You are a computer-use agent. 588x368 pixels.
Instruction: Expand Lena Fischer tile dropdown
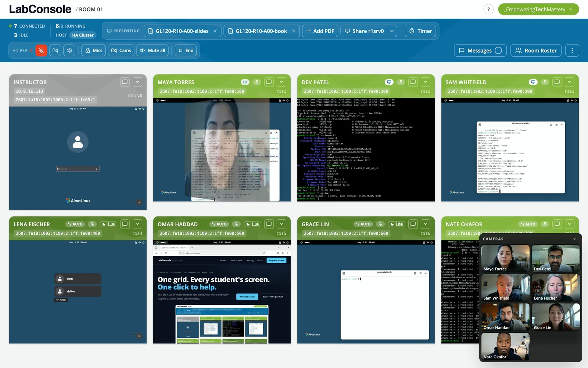coord(137,224)
